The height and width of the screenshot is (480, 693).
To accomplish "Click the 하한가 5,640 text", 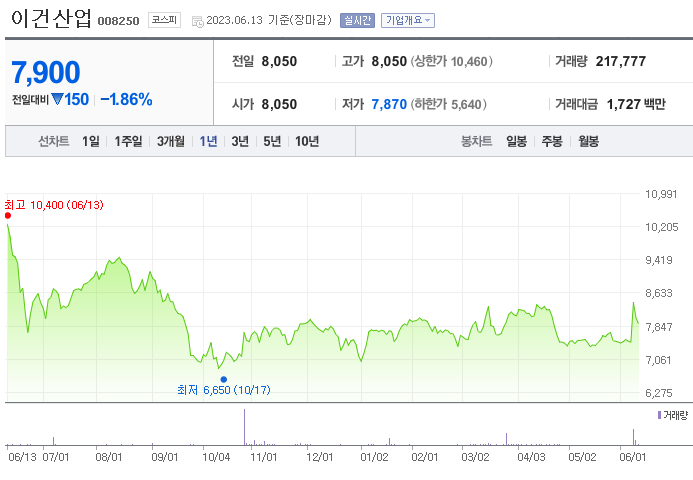I will click(448, 104).
